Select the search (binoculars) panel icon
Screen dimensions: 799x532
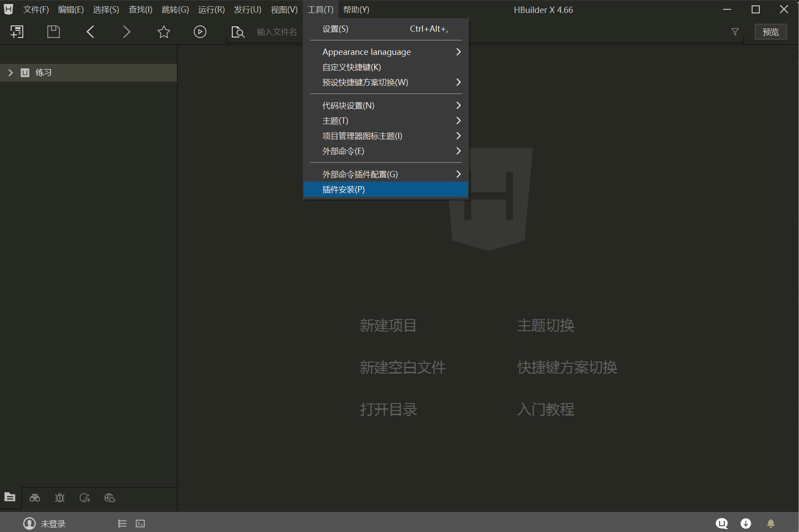click(35, 498)
